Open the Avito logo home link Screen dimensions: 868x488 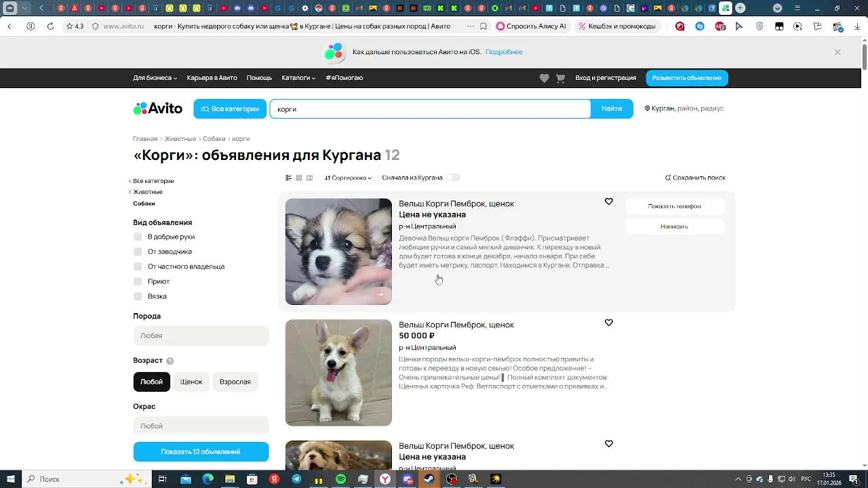pos(157,108)
